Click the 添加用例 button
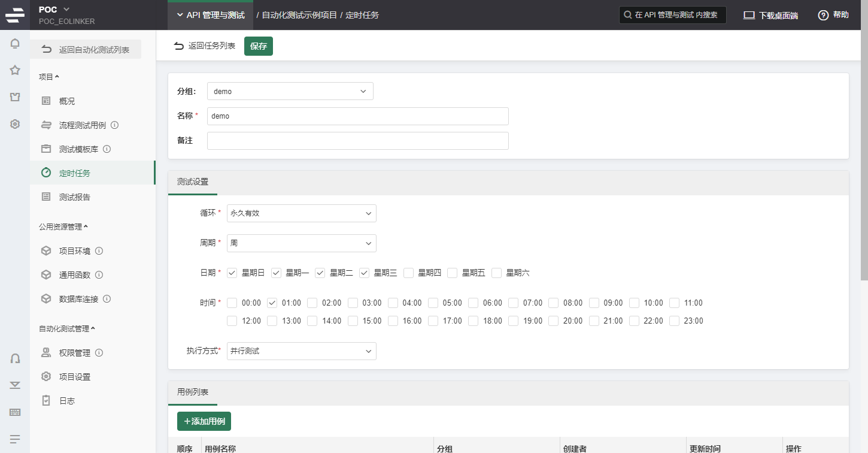The width and height of the screenshot is (868, 453). 204,421
